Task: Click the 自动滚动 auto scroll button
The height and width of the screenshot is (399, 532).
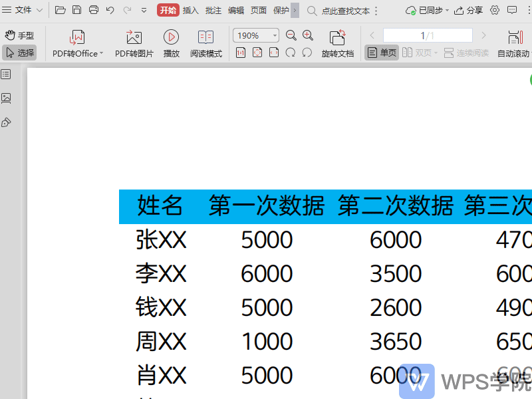Action: 513,43
